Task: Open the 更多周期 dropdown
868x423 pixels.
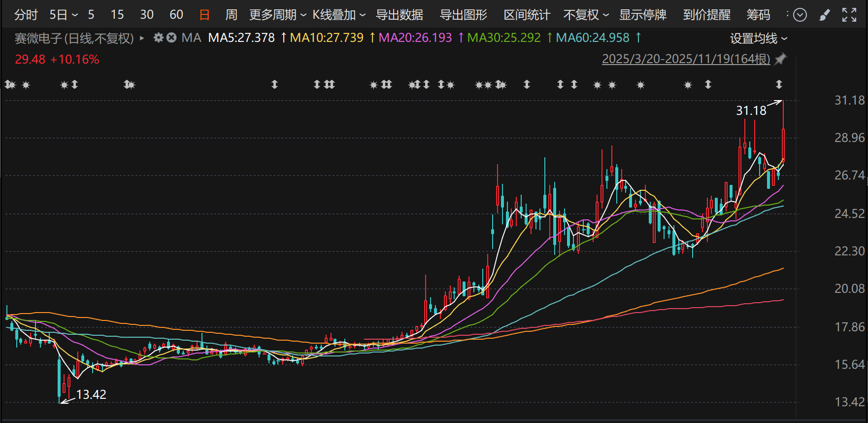Action: pos(277,15)
